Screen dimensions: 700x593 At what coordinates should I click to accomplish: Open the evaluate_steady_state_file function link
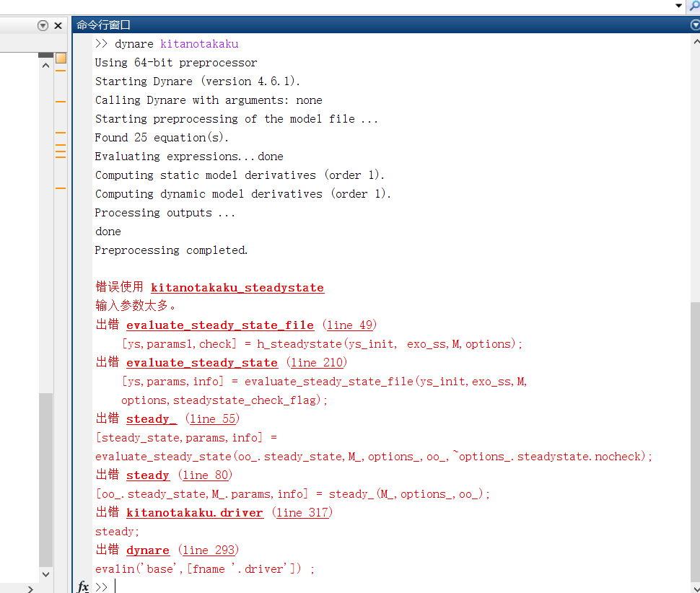pyautogui.click(x=219, y=325)
